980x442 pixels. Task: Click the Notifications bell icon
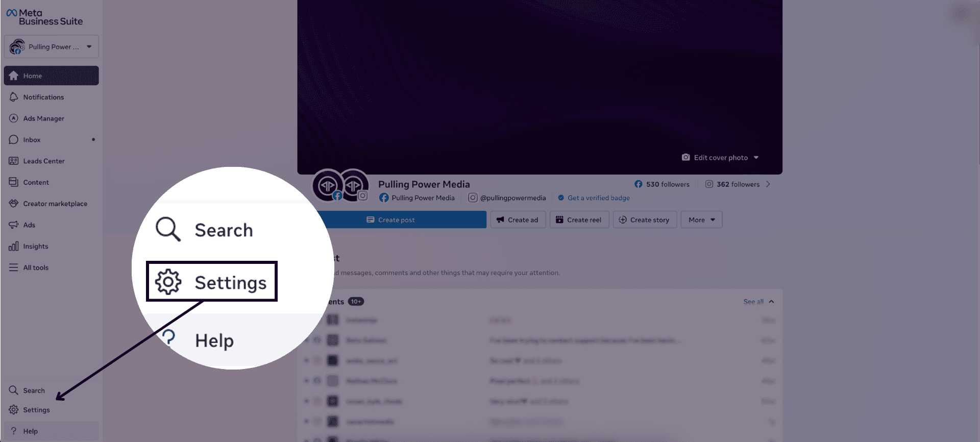click(13, 97)
